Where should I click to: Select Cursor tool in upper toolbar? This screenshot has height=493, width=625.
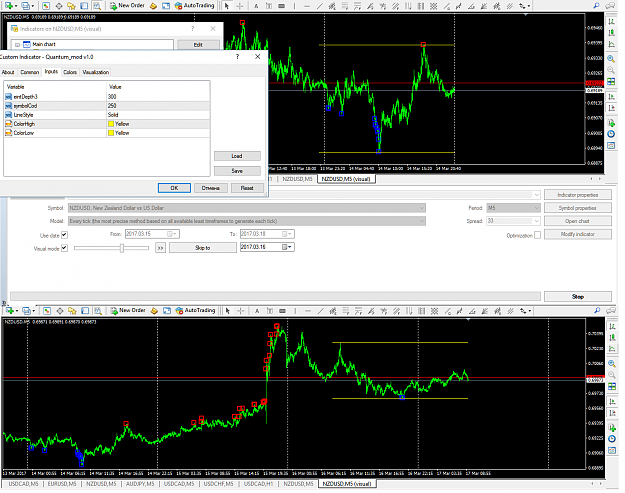pos(227,6)
